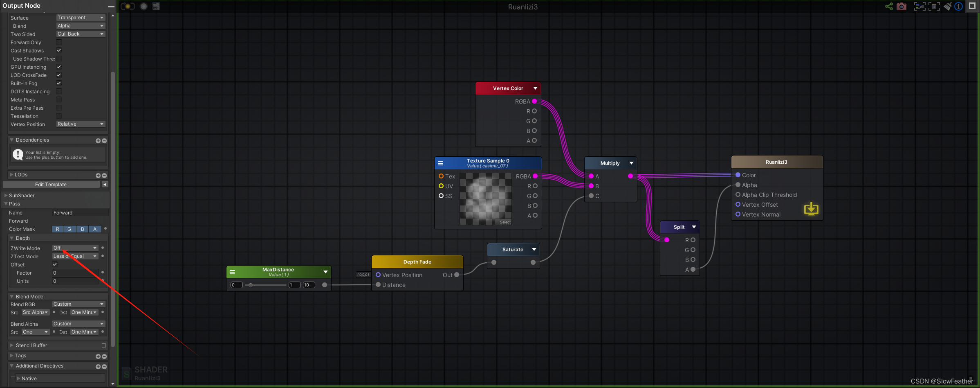Open the Saturate node dropdown arrow
The height and width of the screenshot is (388, 980).
tap(534, 249)
